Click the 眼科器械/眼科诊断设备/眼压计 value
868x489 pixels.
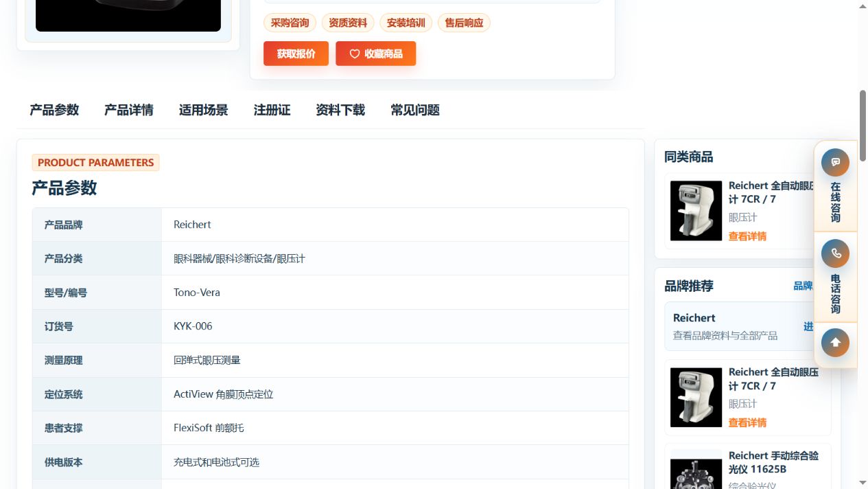click(x=239, y=258)
